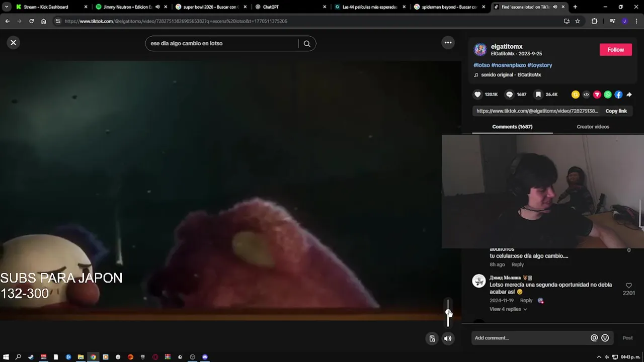Click the embed code icon
This screenshot has height=362, width=644.
tap(586, 95)
